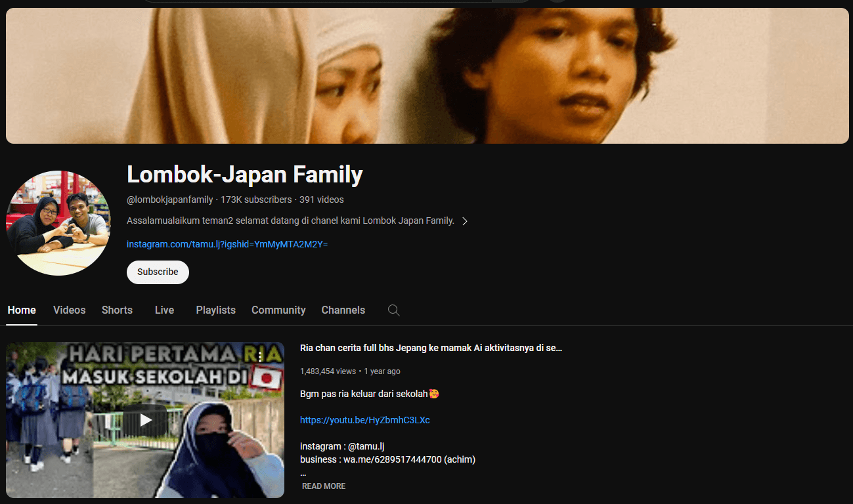Click the play icon on the video thumbnail

(x=145, y=420)
